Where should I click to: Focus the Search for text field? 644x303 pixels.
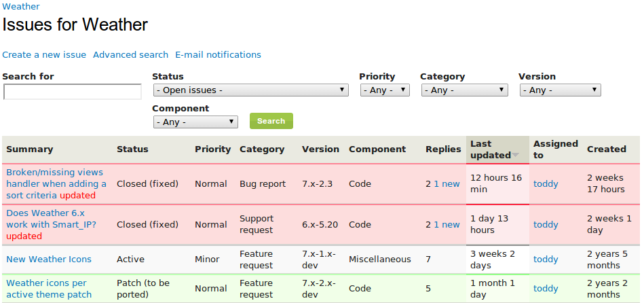73,92
